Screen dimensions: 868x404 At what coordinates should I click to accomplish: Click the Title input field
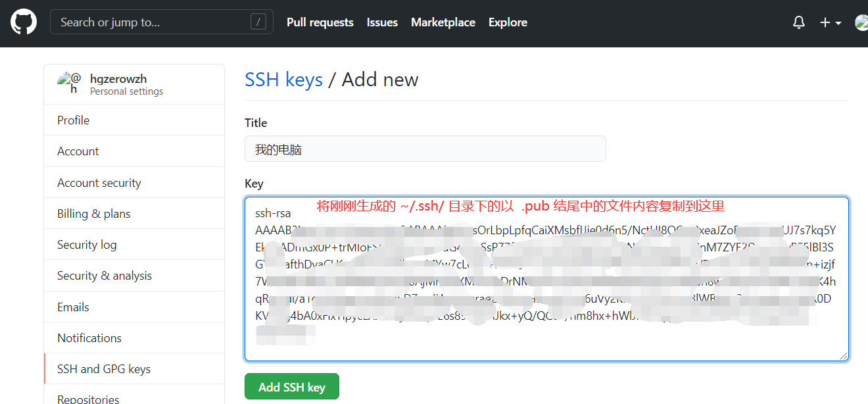[425, 149]
